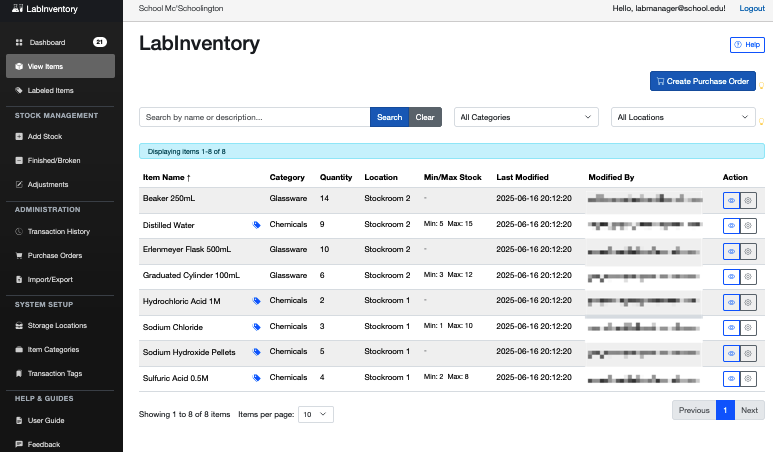Open Dashboard from the sidebar
The width and height of the screenshot is (773, 452).
pos(47,42)
